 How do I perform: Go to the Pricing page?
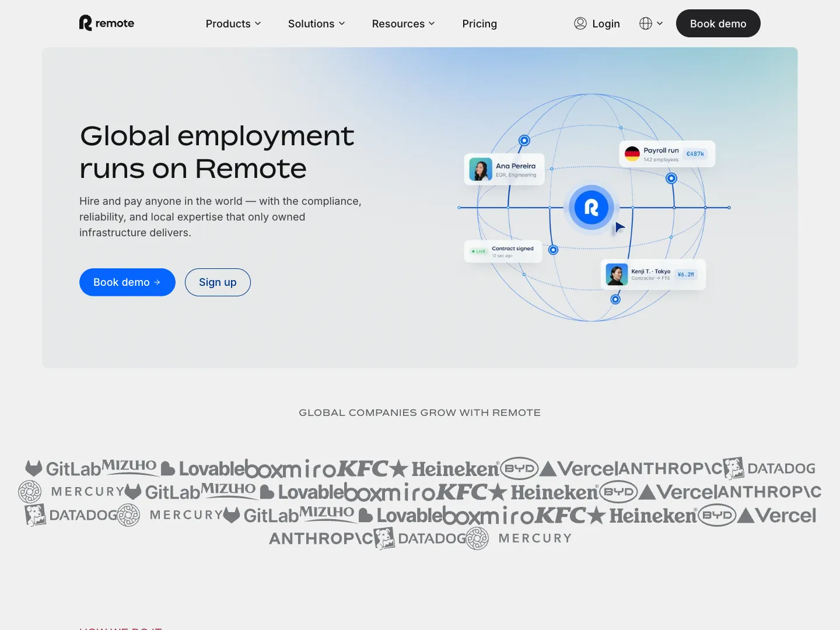480,24
